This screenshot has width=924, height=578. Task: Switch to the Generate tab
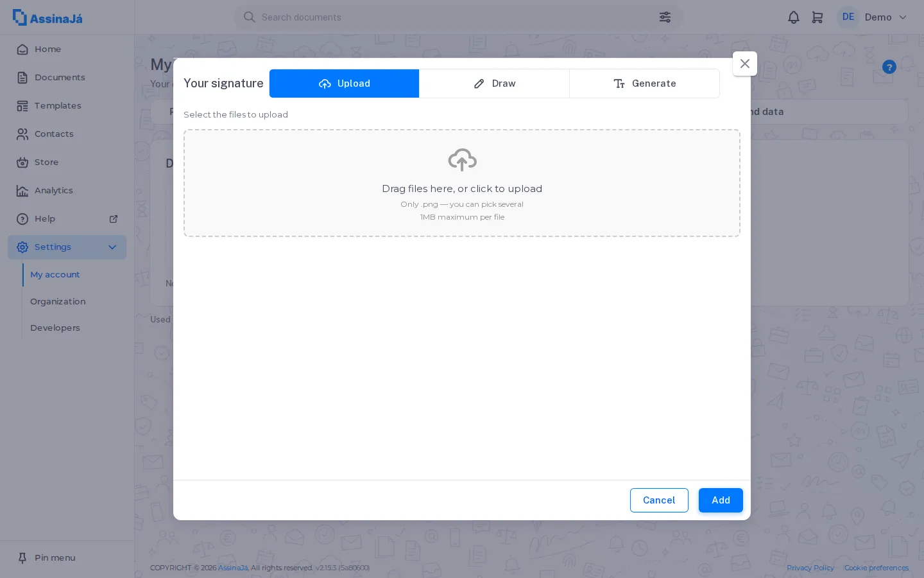point(644,83)
